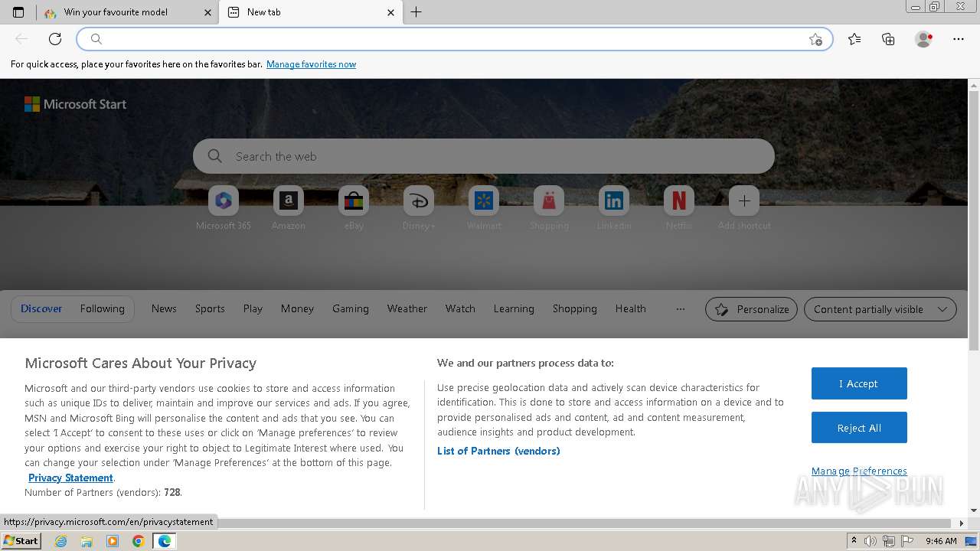Click Reject All in privacy banner
980x551 pixels.
click(x=859, y=428)
